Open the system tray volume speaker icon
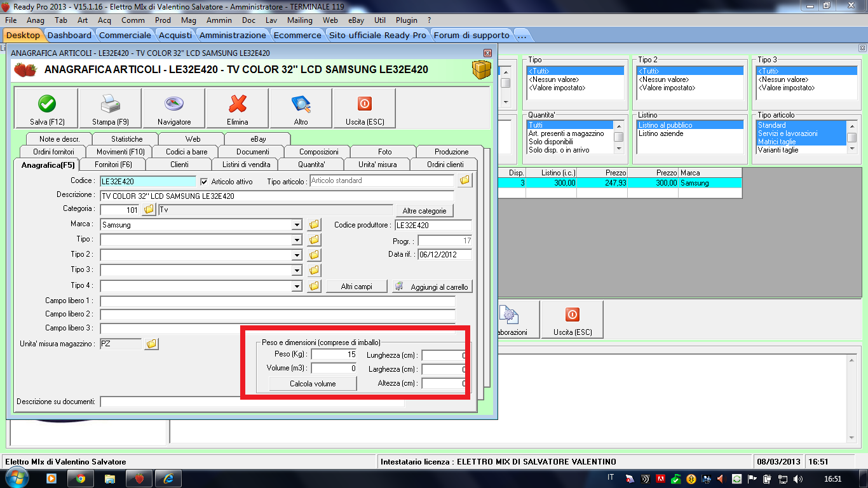Screen dimensions: 868x488 [797, 478]
